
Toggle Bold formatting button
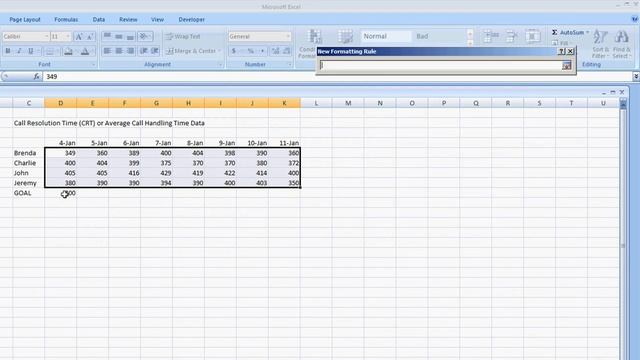(x=8, y=51)
